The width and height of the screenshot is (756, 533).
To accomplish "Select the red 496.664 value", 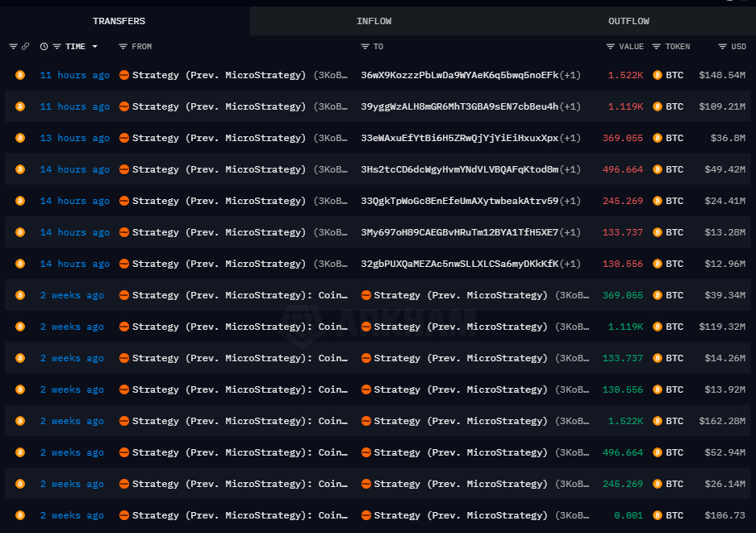I will (x=622, y=169).
